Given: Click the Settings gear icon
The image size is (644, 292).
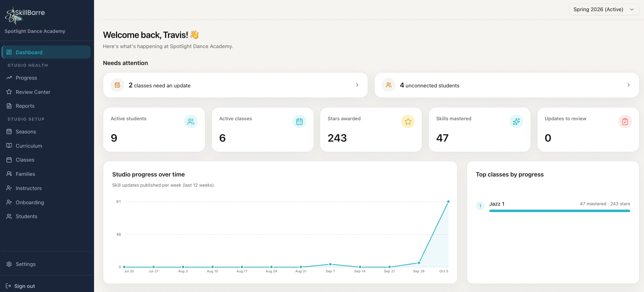Looking at the screenshot, I should (9, 264).
